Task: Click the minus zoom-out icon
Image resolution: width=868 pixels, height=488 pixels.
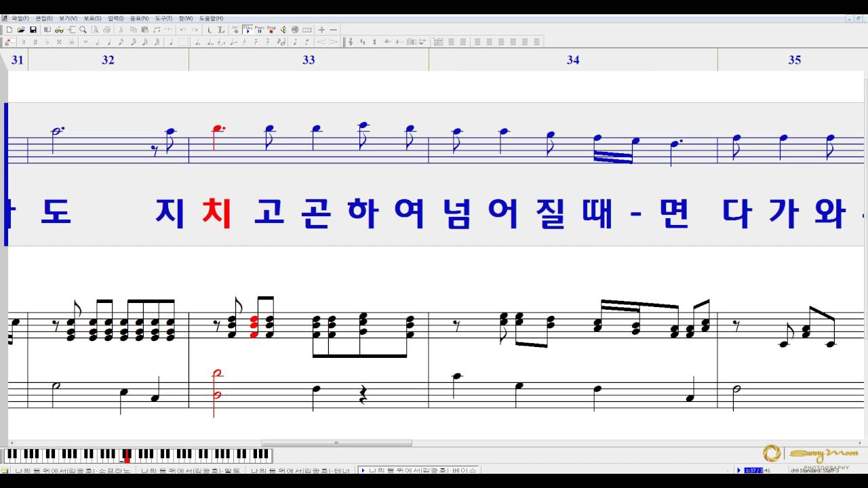Action: [333, 30]
